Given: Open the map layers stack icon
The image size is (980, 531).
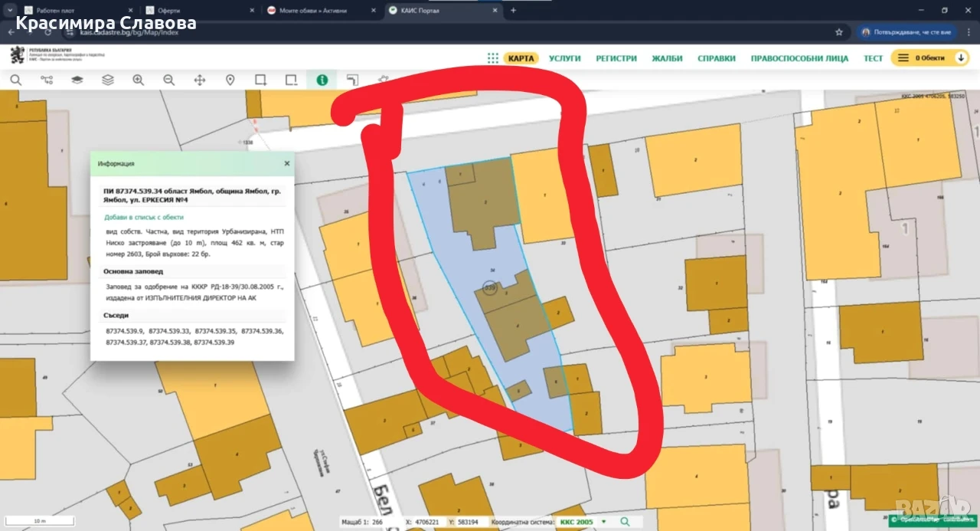Looking at the screenshot, I should (108, 80).
